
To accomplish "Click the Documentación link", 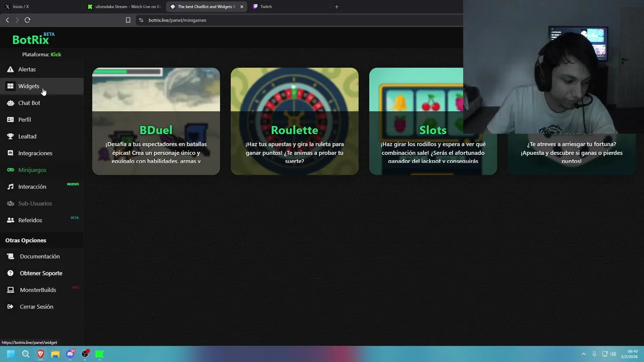I will point(40,256).
